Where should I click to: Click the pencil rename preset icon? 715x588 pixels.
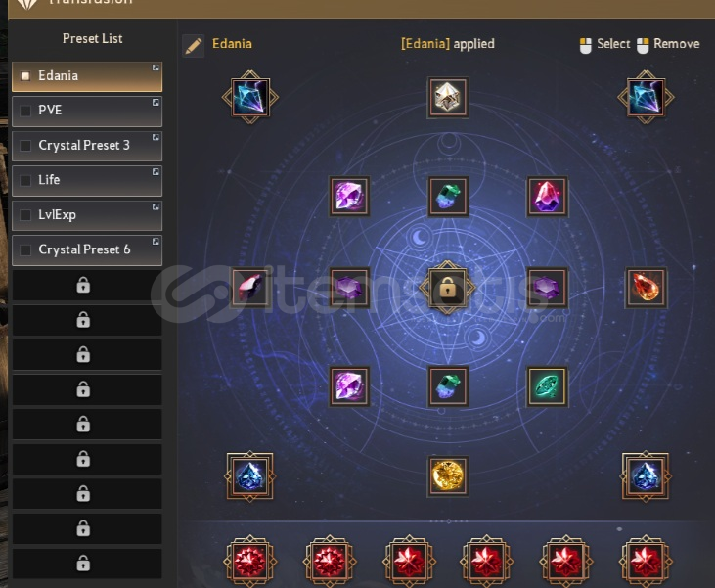point(194,46)
